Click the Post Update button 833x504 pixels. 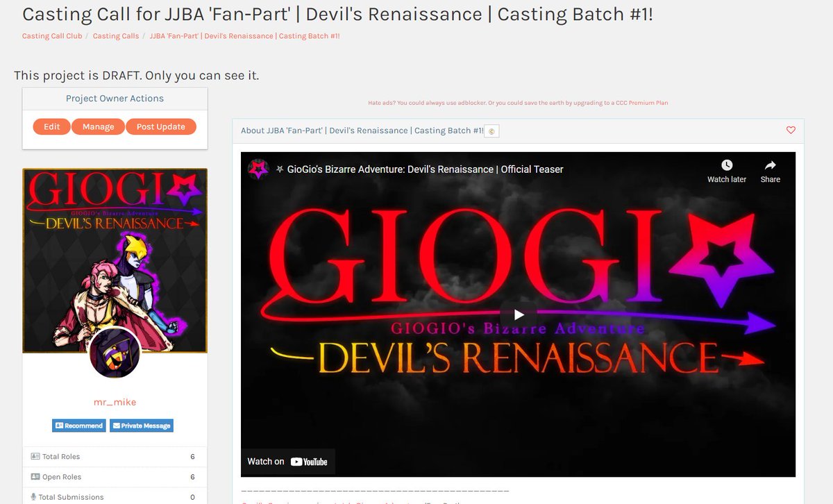point(161,127)
